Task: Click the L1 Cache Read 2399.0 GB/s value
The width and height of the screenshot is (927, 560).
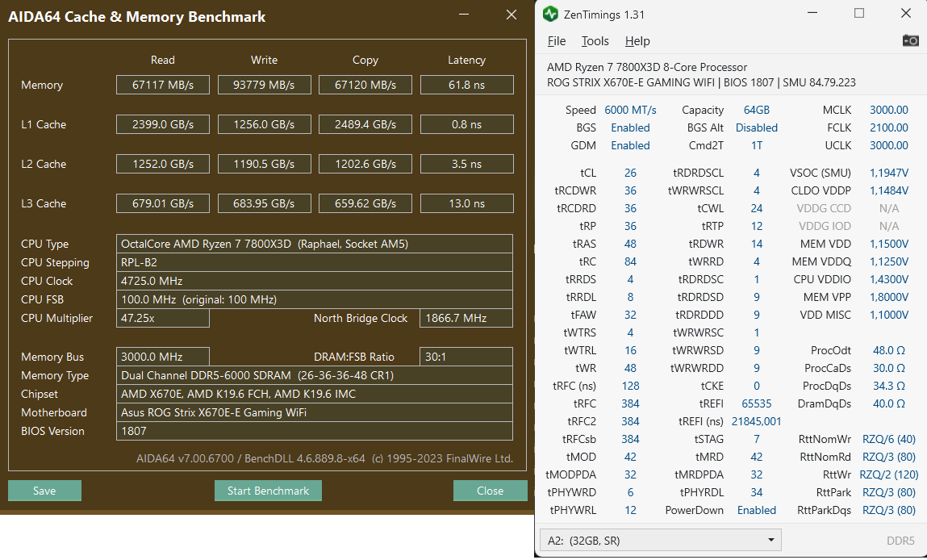Action: pos(163,124)
